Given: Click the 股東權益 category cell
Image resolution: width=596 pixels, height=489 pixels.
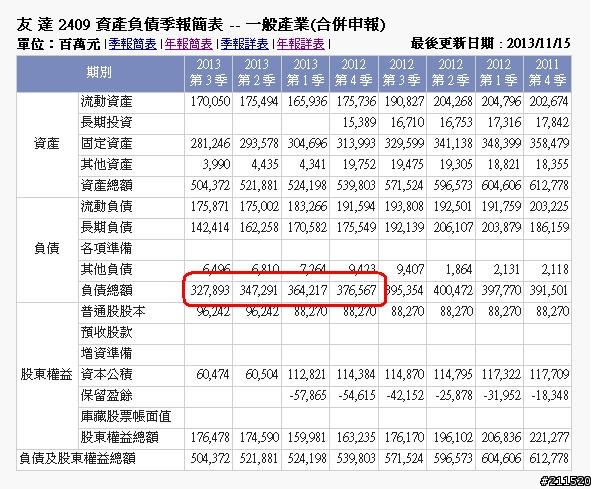Looking at the screenshot, I should pos(47,375).
